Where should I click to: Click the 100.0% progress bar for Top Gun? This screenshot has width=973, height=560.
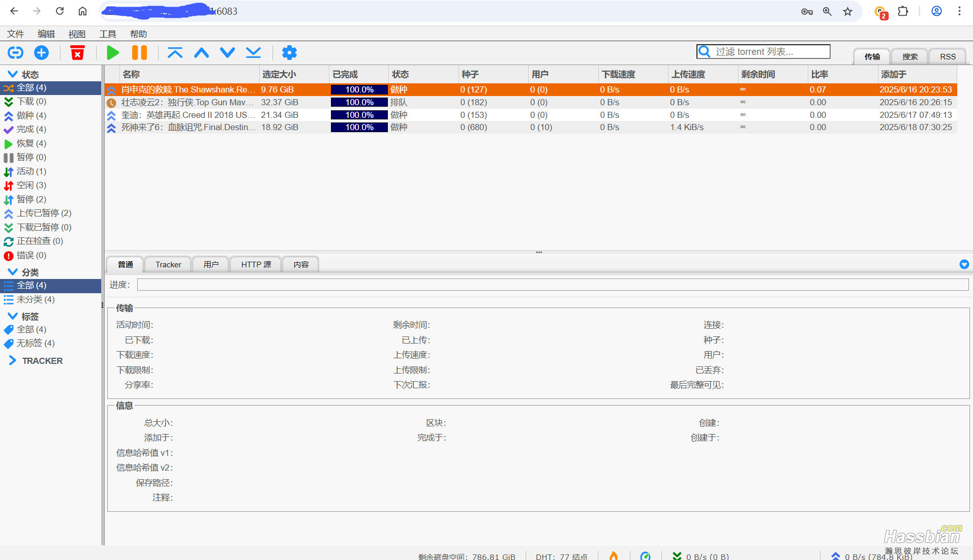359,102
